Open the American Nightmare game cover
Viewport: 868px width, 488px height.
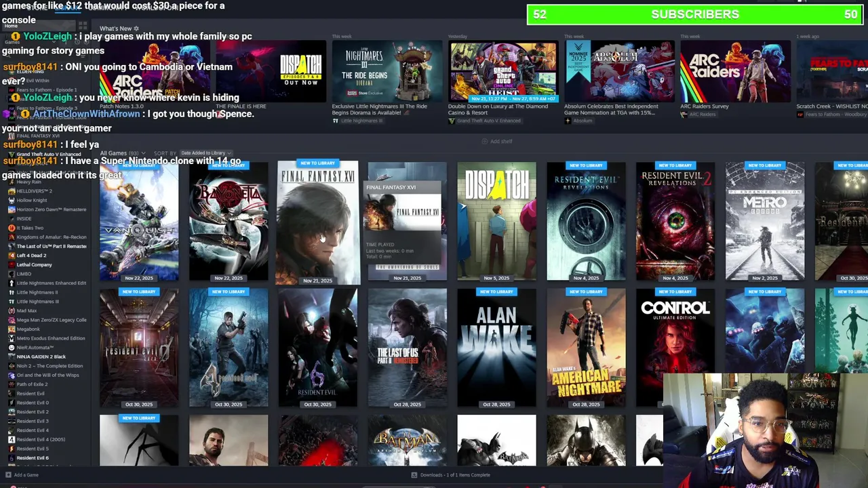point(586,348)
